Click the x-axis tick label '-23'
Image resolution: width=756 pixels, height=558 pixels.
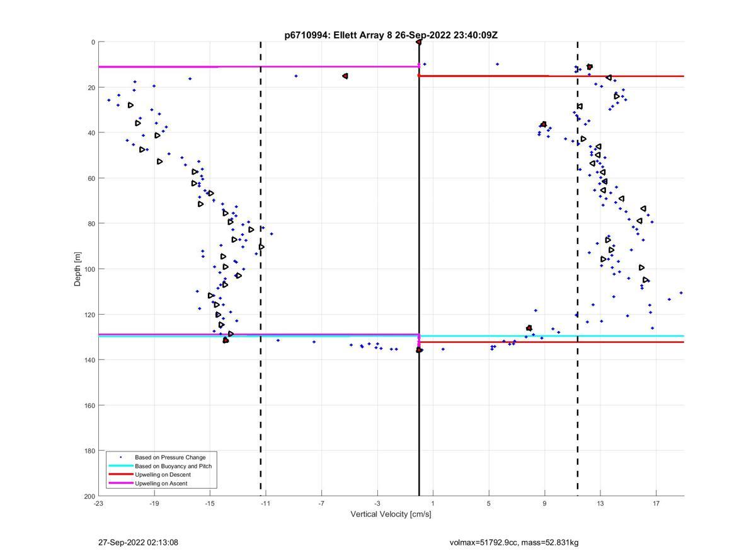click(98, 503)
